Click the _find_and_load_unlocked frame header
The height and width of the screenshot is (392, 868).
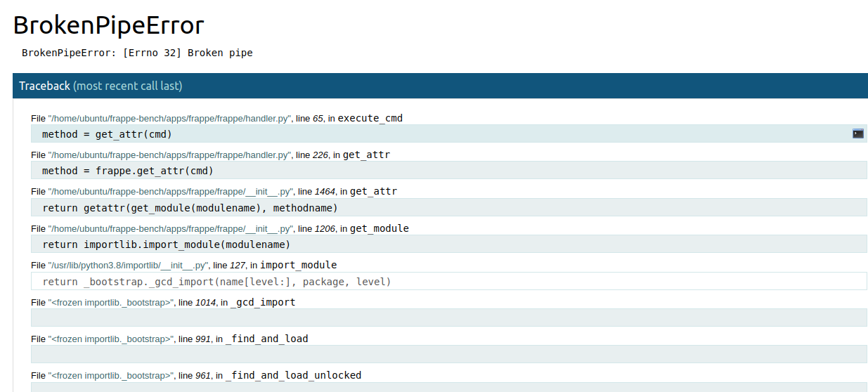(x=196, y=375)
